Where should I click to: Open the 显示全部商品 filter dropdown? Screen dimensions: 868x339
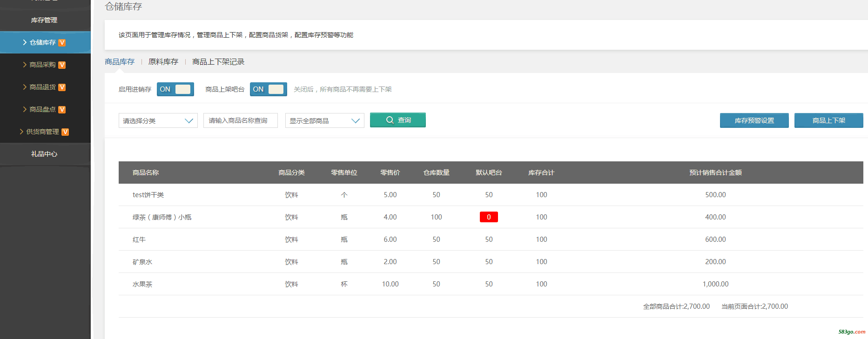tap(324, 120)
